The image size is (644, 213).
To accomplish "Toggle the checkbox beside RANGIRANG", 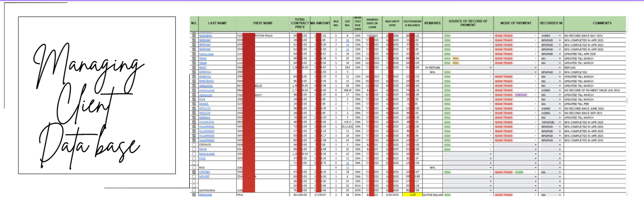I will coord(194,81).
